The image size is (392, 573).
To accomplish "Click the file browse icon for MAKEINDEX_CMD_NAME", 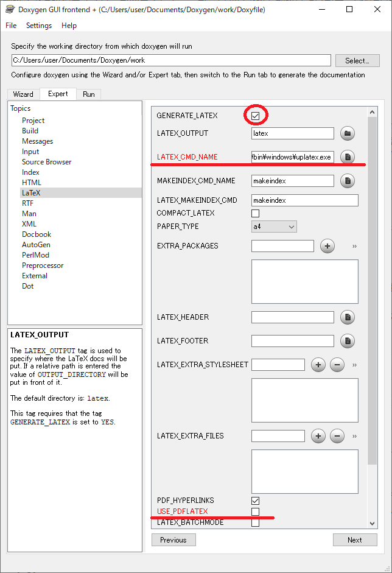I will pos(347,181).
